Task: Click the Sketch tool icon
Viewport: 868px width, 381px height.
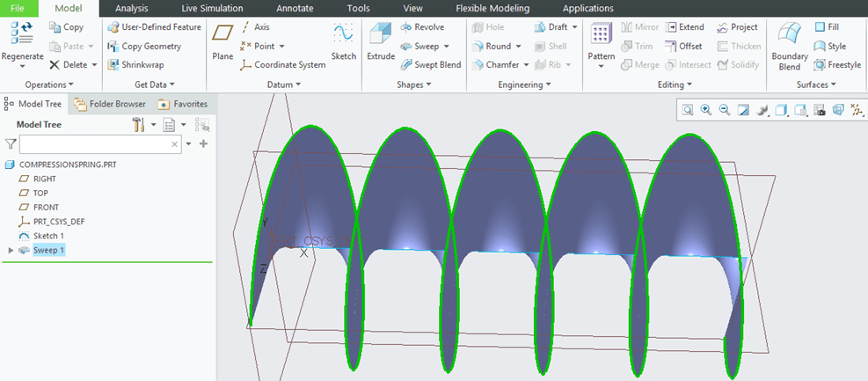Action: coord(343,42)
